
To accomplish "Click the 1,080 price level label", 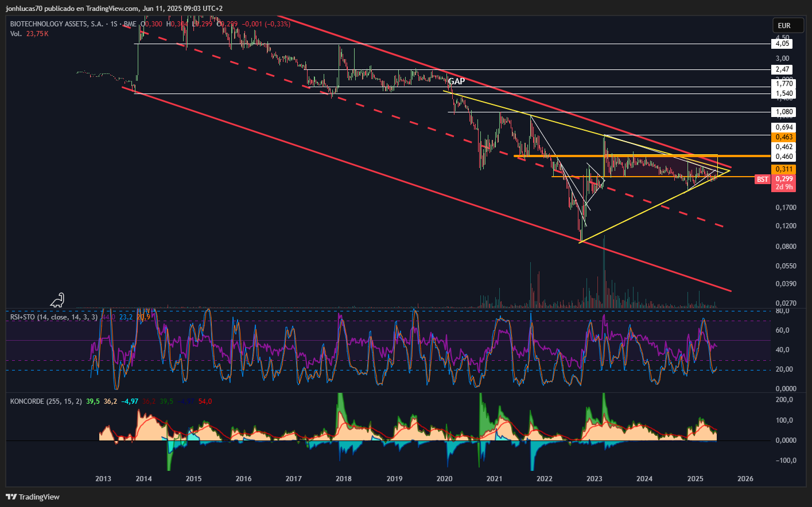I will pos(784,112).
